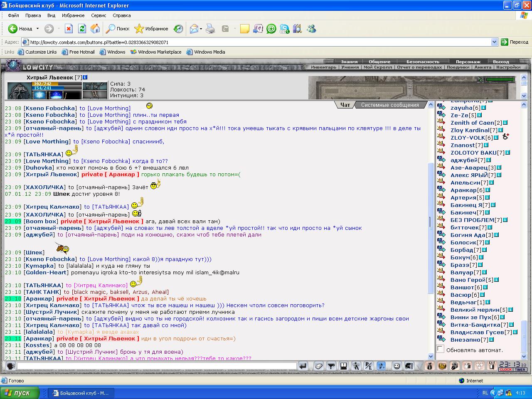
Task: Focus the chat message input field
Action: pos(157,366)
